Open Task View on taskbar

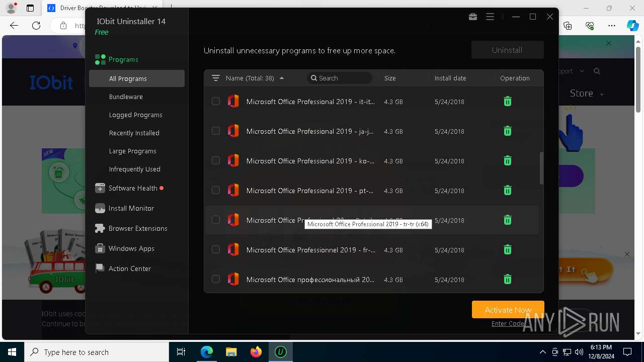[x=181, y=352]
